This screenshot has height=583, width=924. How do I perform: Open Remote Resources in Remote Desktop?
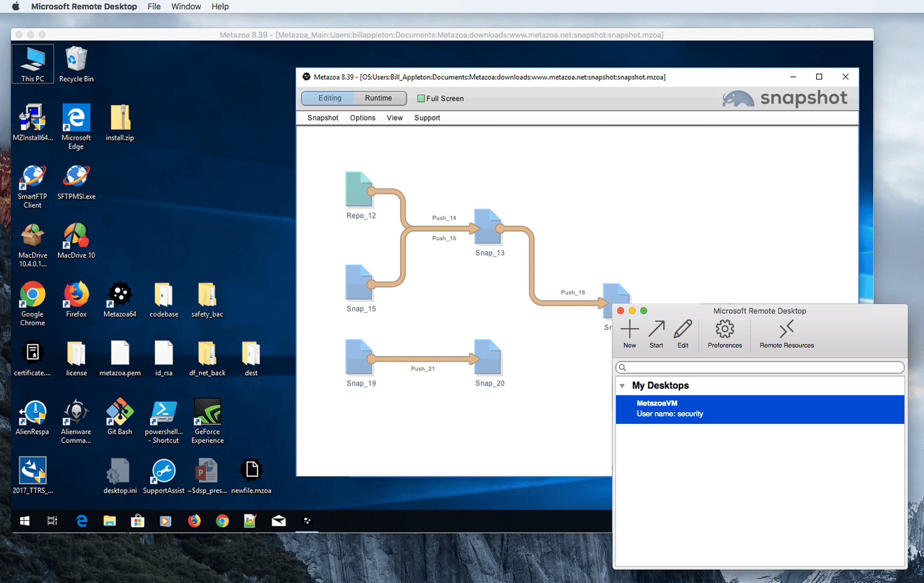pos(786,334)
